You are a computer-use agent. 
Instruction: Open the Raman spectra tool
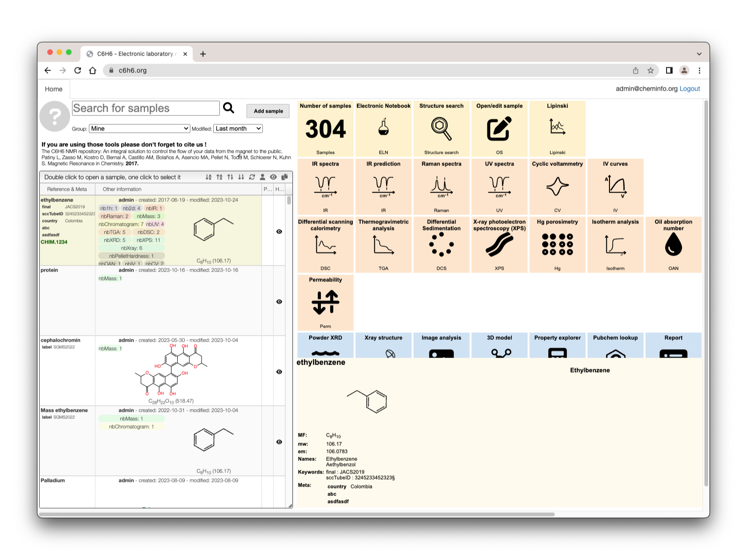click(x=441, y=186)
